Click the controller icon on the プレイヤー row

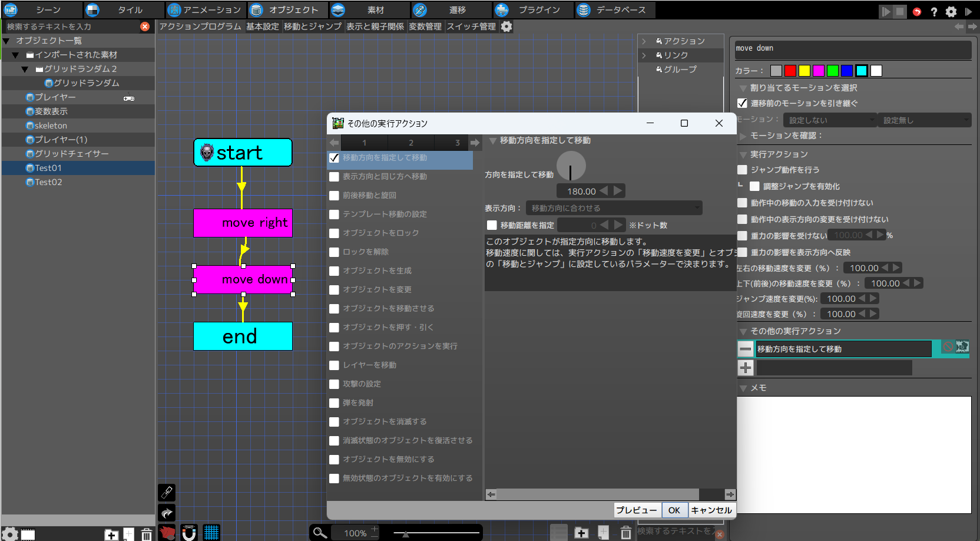point(129,98)
